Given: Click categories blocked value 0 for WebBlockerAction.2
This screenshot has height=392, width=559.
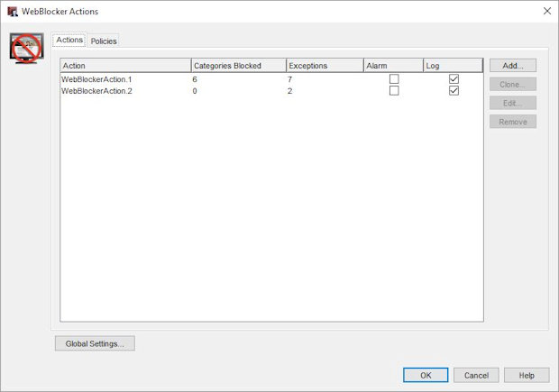Looking at the screenshot, I should click(x=195, y=91).
